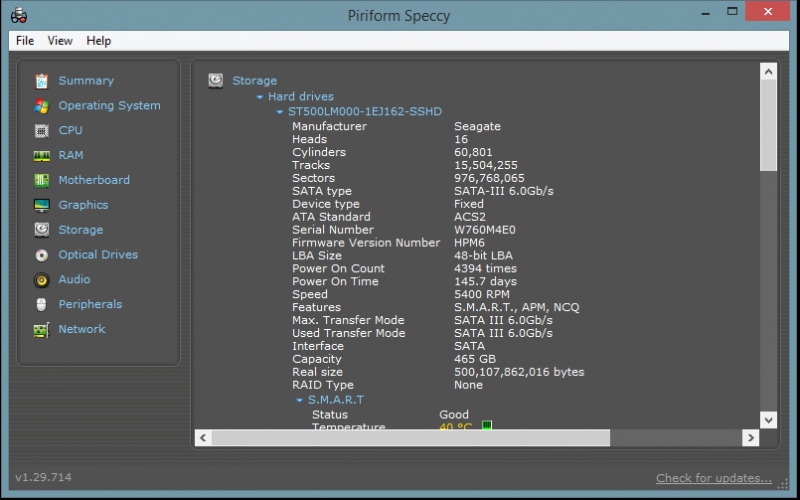Open the Motherboard section
This screenshot has height=500, width=800.
[x=94, y=180]
